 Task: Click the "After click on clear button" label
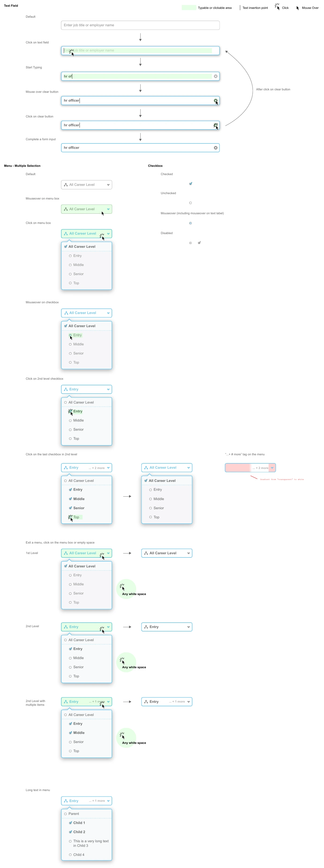pos(273,89)
